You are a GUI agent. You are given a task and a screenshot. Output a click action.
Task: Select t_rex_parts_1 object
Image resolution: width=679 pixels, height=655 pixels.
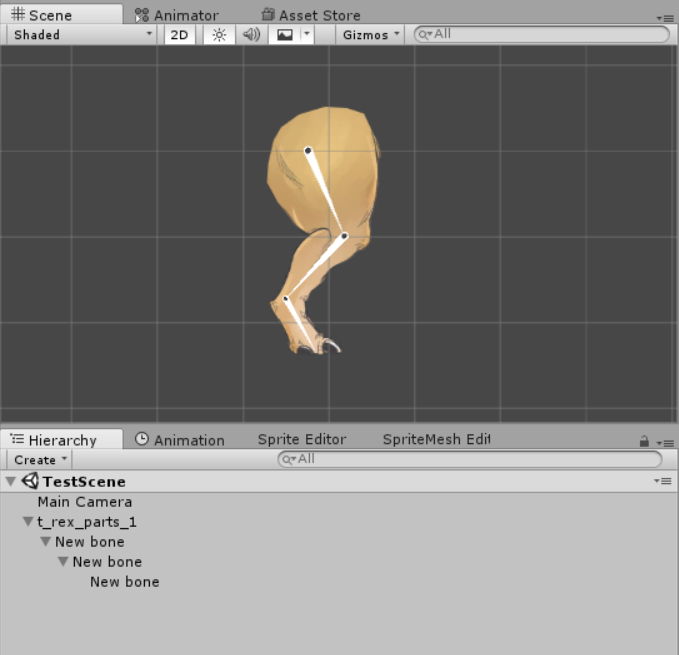tap(87, 522)
